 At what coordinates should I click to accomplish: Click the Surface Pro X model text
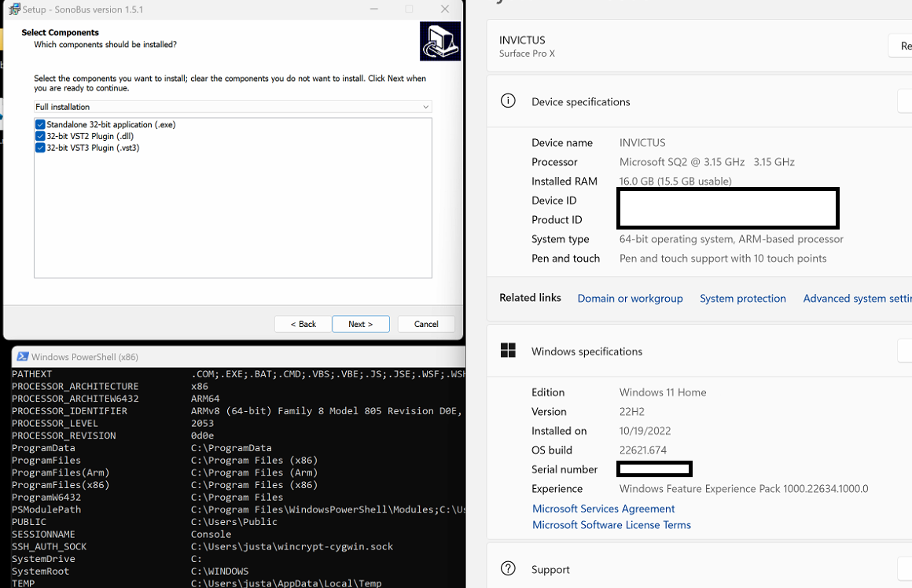coord(527,53)
